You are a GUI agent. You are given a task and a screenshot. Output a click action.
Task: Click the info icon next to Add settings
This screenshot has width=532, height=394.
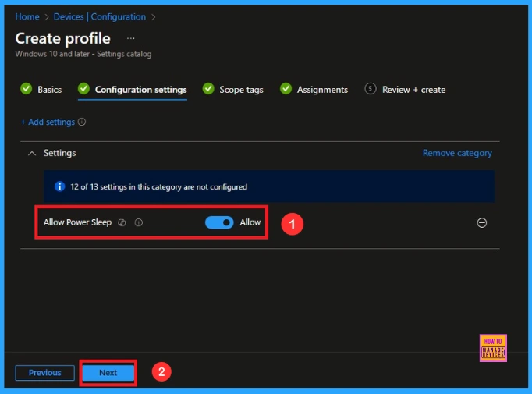coord(82,122)
